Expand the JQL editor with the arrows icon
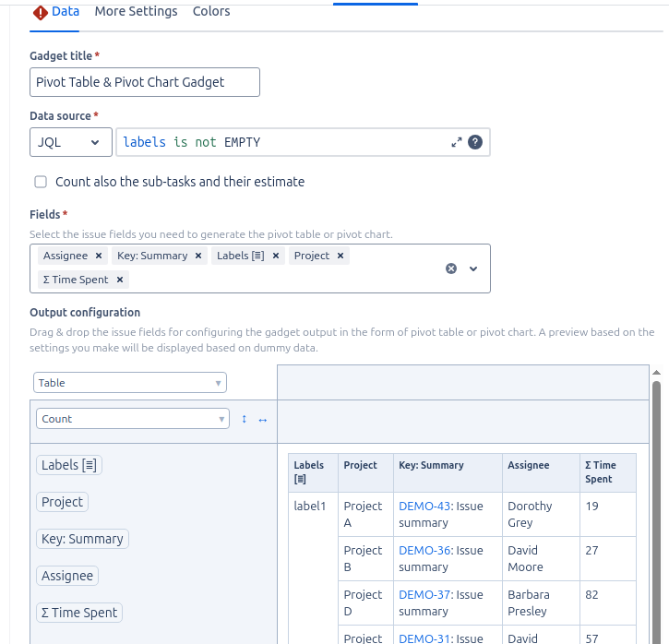 coord(457,142)
